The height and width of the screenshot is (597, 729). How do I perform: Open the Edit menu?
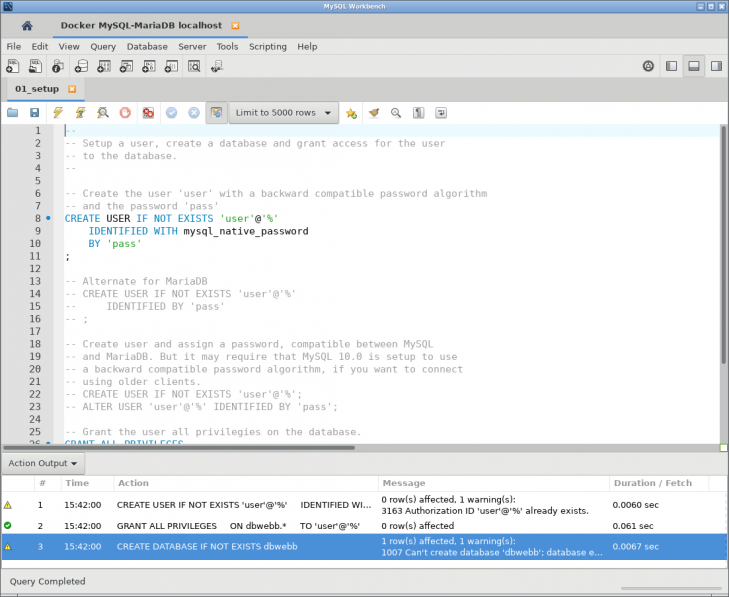click(40, 46)
